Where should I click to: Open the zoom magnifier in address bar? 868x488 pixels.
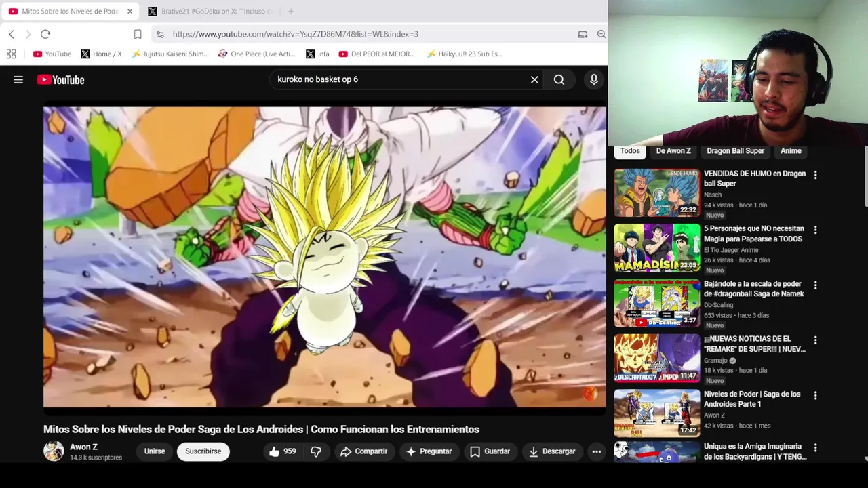pos(601,34)
